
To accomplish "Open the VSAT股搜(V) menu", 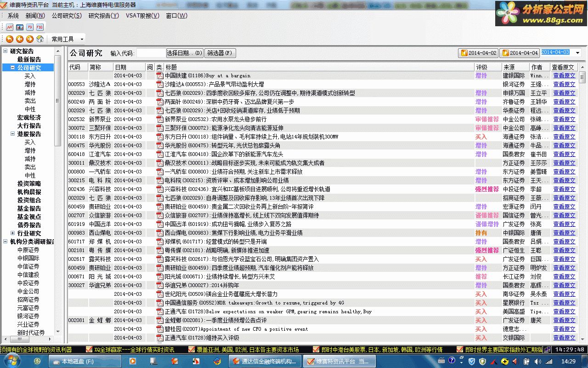I will pyautogui.click(x=142, y=16).
